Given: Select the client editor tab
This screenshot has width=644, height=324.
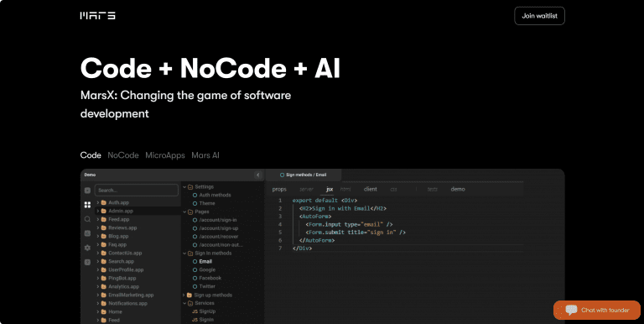Looking at the screenshot, I should coord(371,189).
